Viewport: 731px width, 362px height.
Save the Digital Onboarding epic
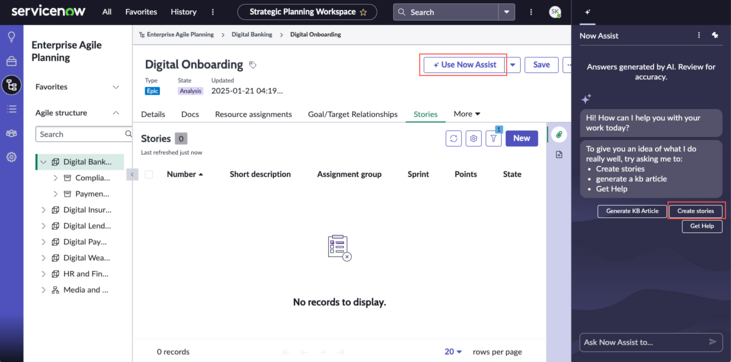tap(541, 65)
